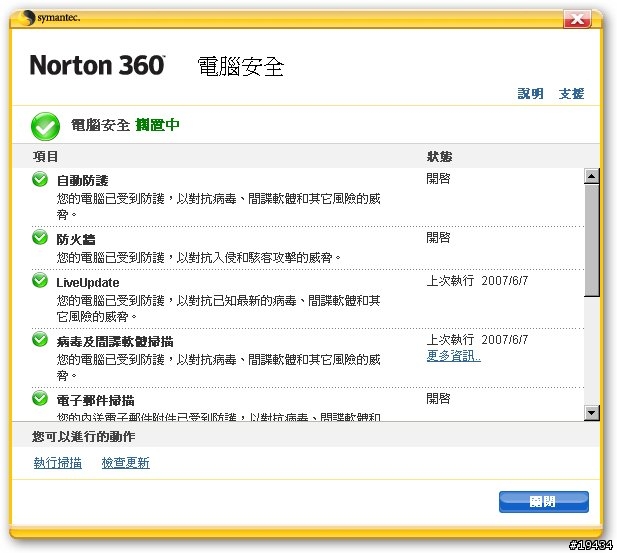This screenshot has height=553, width=617.
Task: Click the scrollbar down arrow in the item list
Action: coord(592,413)
